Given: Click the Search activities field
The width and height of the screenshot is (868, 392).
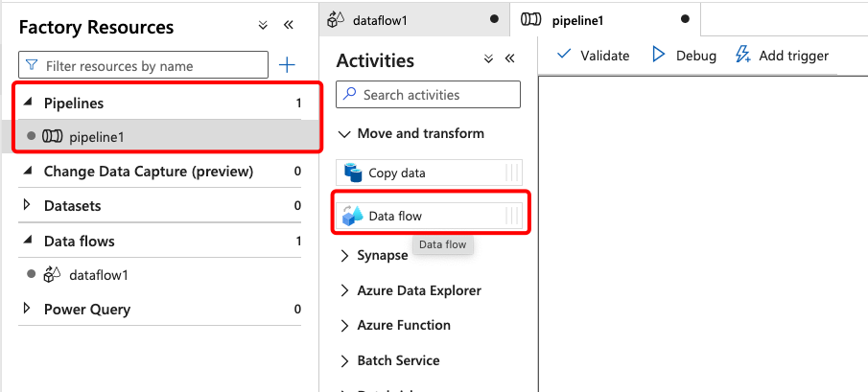Looking at the screenshot, I should [x=429, y=95].
